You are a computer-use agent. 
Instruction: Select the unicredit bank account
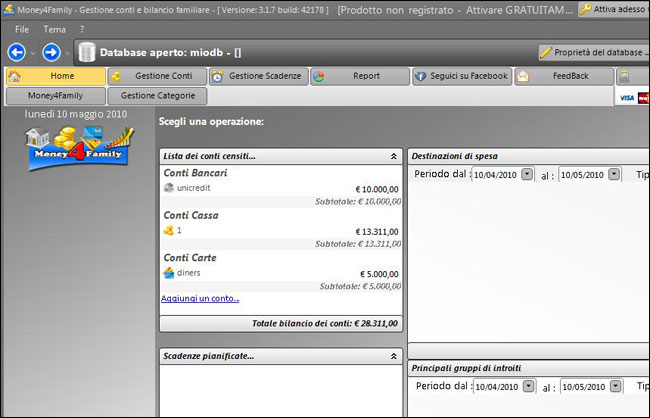pyautogui.click(x=194, y=188)
